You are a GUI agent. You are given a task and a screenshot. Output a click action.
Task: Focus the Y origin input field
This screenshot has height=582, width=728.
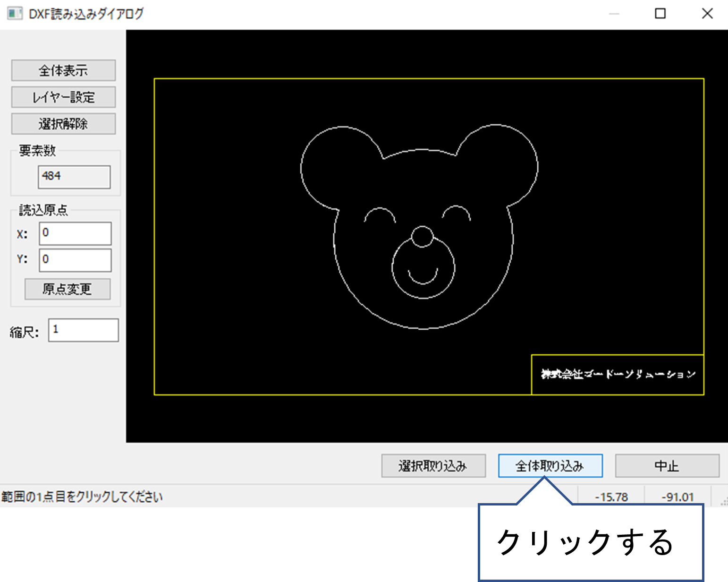(75, 260)
